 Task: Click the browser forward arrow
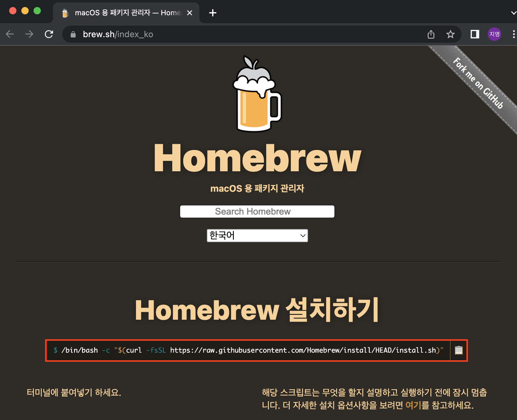tap(29, 34)
